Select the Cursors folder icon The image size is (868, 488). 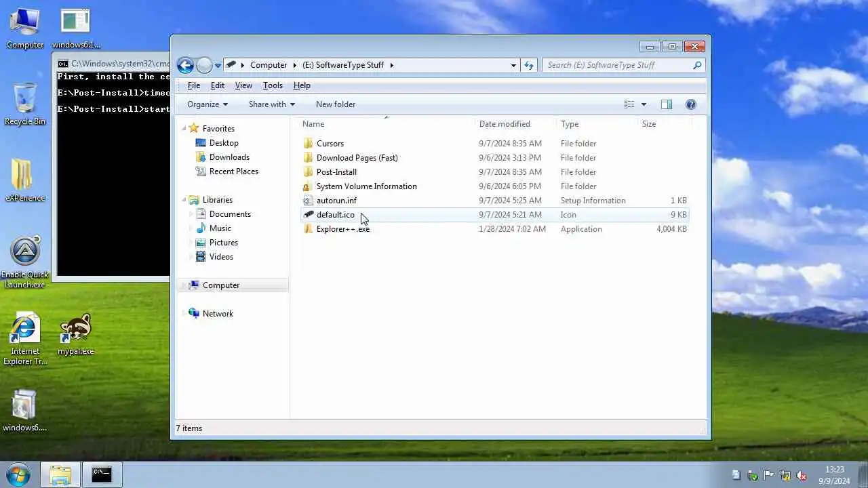pos(308,144)
